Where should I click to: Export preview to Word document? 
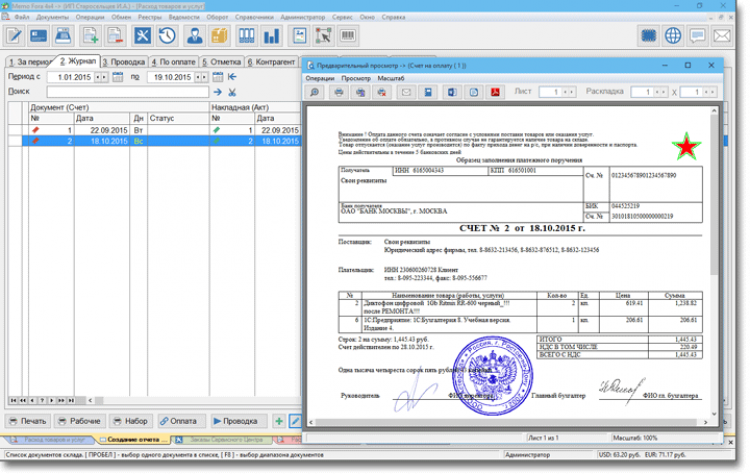click(x=451, y=92)
